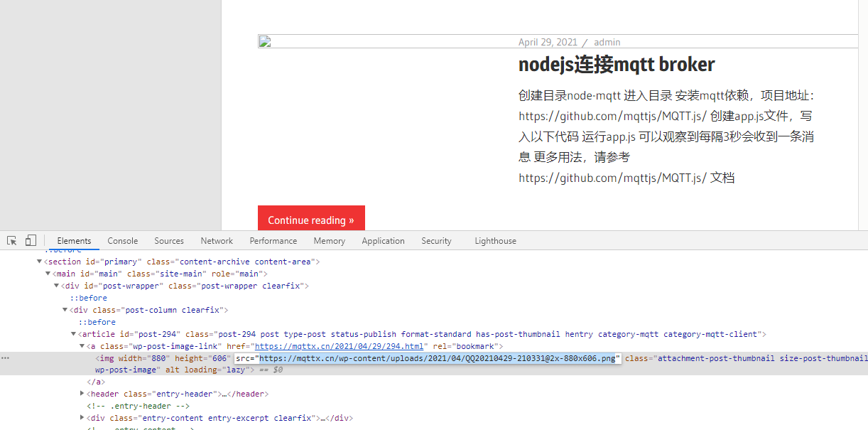Select the img src attribute value
Image resolution: width=868 pixels, height=430 pixels.
(x=437, y=358)
